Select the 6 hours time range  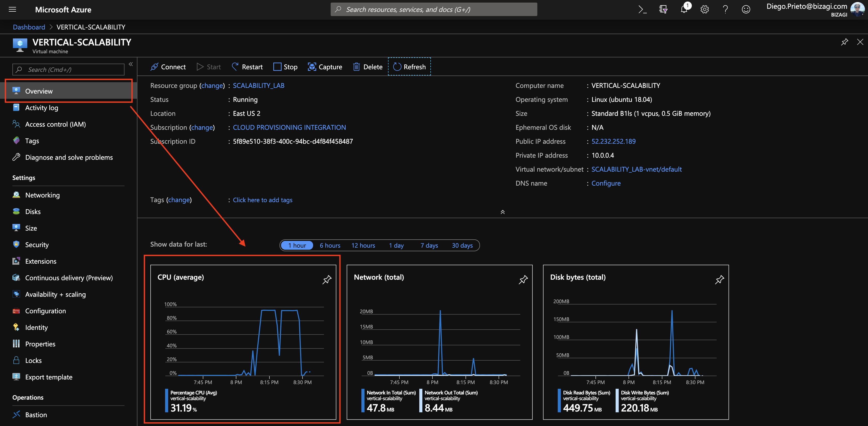pos(330,246)
